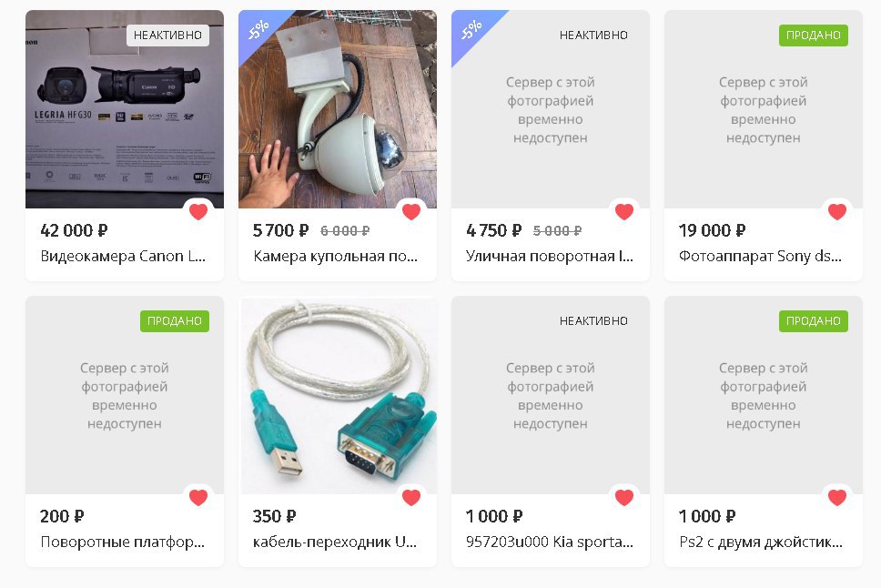881x588 pixels.
Task: Open listing titled Видеокамера Canon L...
Action: coord(123,257)
